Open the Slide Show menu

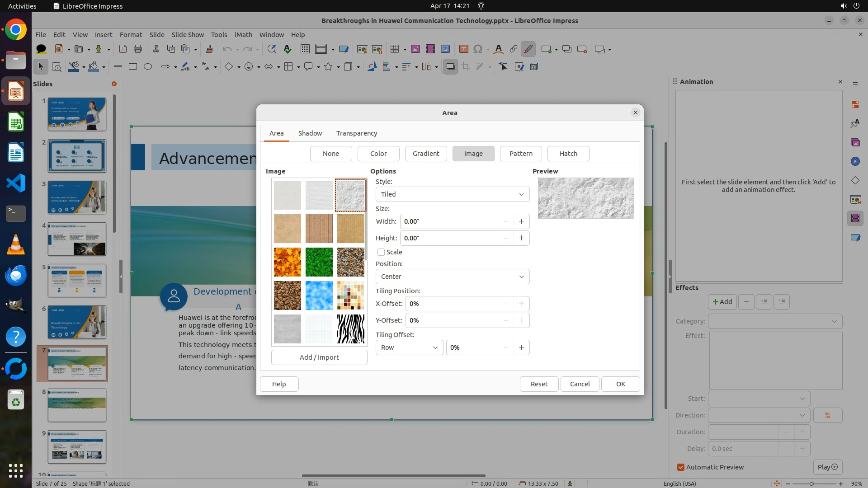(x=188, y=35)
